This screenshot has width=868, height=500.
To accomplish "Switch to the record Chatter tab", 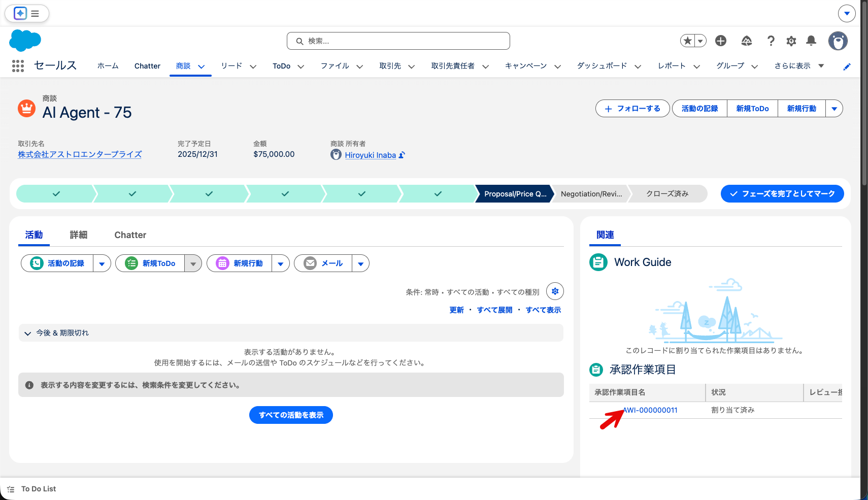I will click(130, 235).
